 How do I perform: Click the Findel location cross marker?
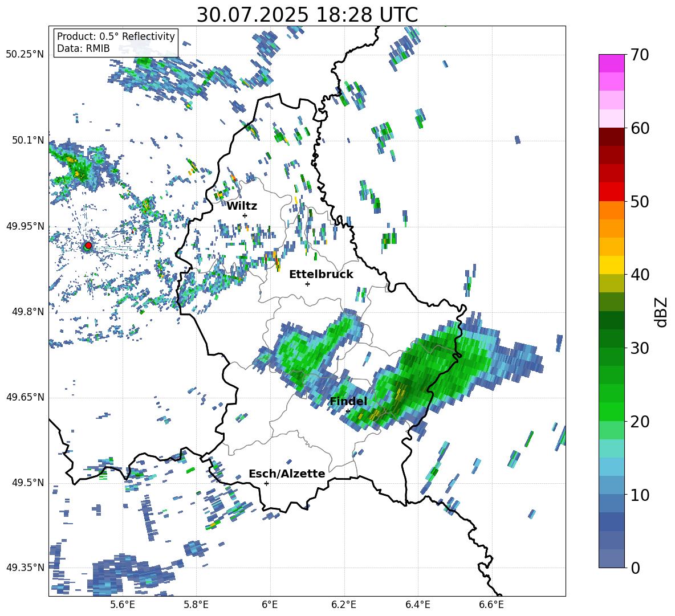click(x=348, y=411)
